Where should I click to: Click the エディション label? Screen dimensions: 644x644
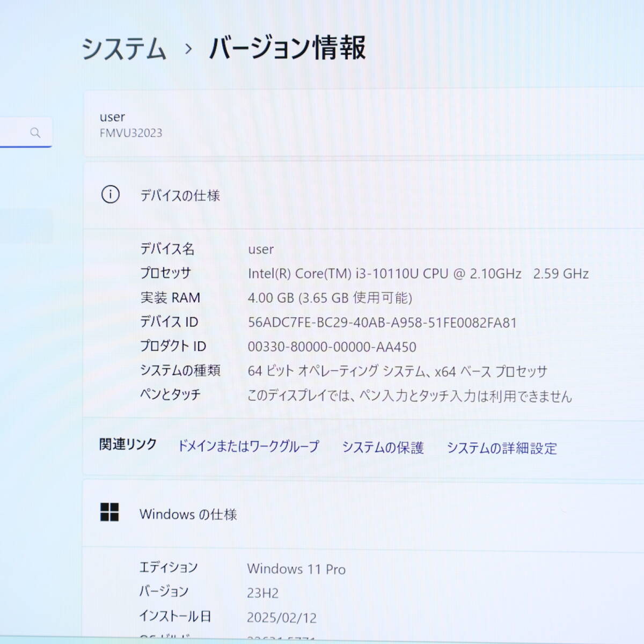169,567
